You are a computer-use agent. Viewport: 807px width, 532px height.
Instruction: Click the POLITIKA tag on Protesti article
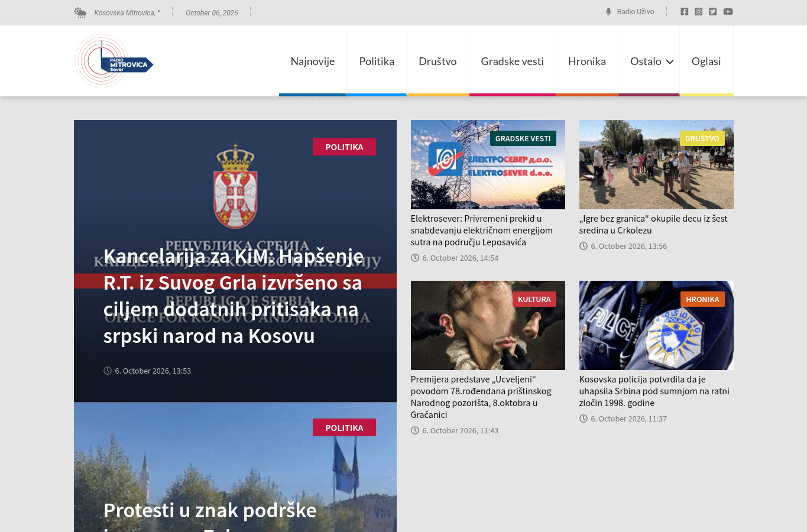tap(344, 428)
